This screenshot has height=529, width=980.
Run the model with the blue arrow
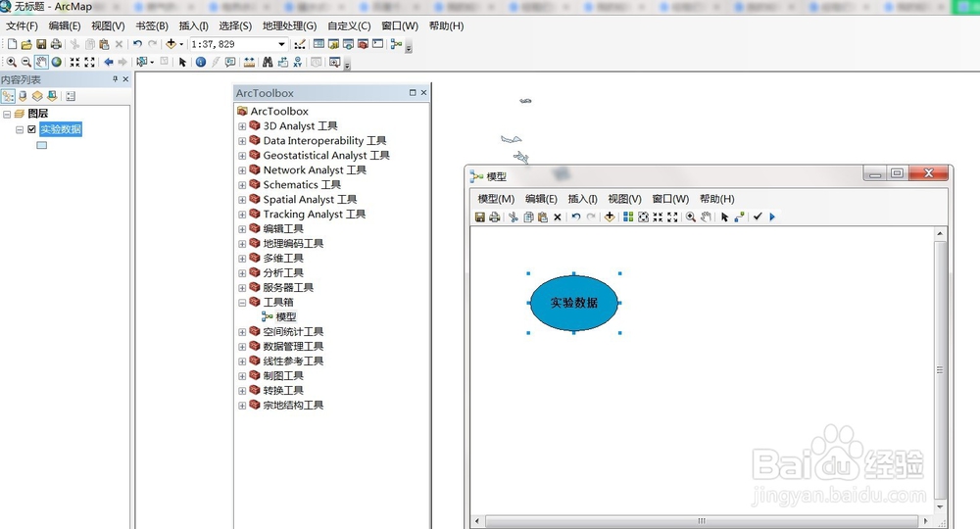coord(772,216)
